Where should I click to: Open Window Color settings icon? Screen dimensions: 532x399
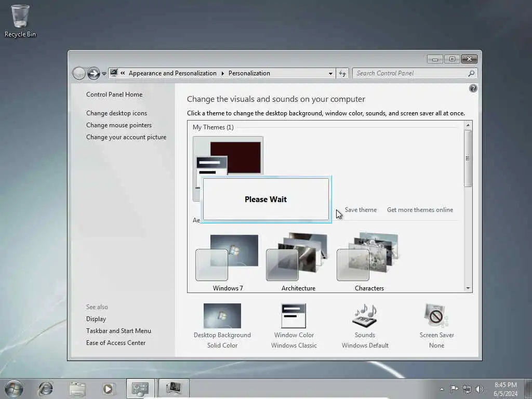294,316
